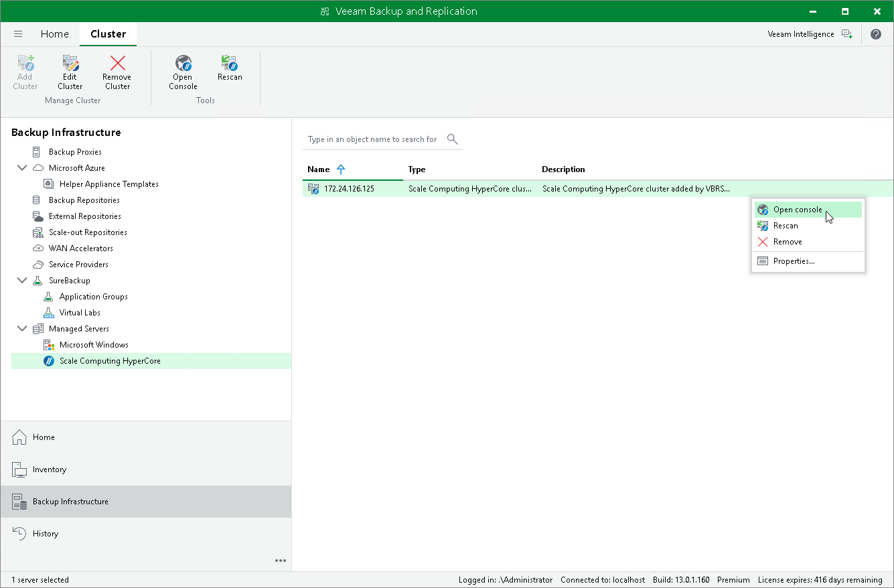Click the Edit Cluster ribbon icon
Viewport: 894px width, 588px height.
tap(70, 63)
